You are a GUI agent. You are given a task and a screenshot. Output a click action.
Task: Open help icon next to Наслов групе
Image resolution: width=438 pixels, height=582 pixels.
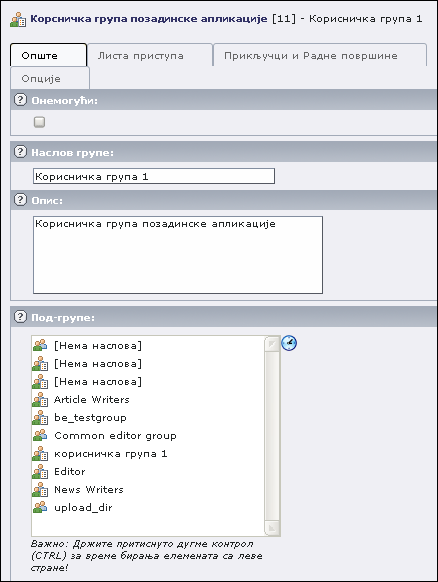tap(20, 151)
